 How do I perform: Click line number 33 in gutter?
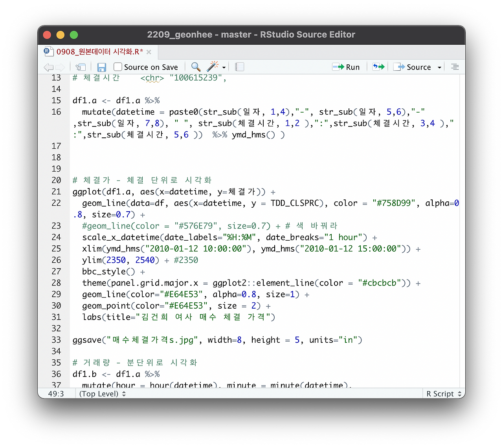tap(56, 340)
